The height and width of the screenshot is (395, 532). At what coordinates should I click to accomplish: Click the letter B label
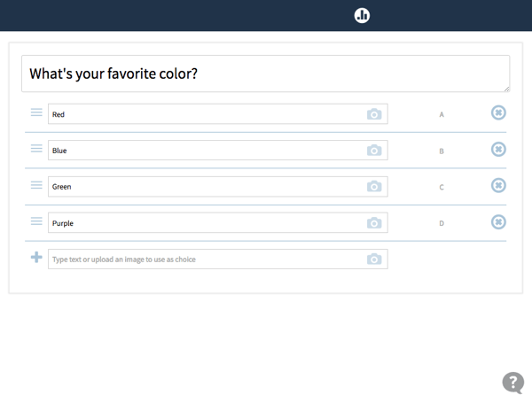(x=442, y=151)
